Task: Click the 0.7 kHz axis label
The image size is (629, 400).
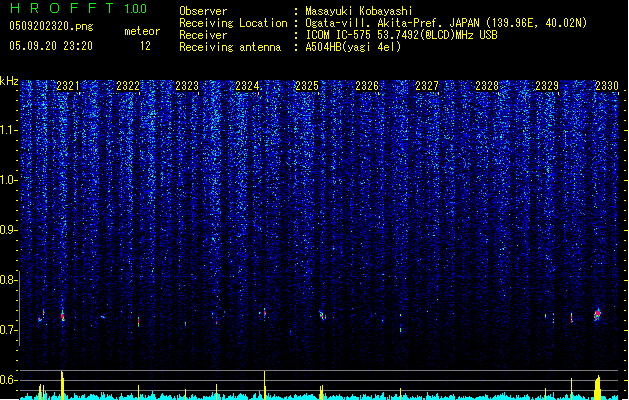Action: point(8,330)
